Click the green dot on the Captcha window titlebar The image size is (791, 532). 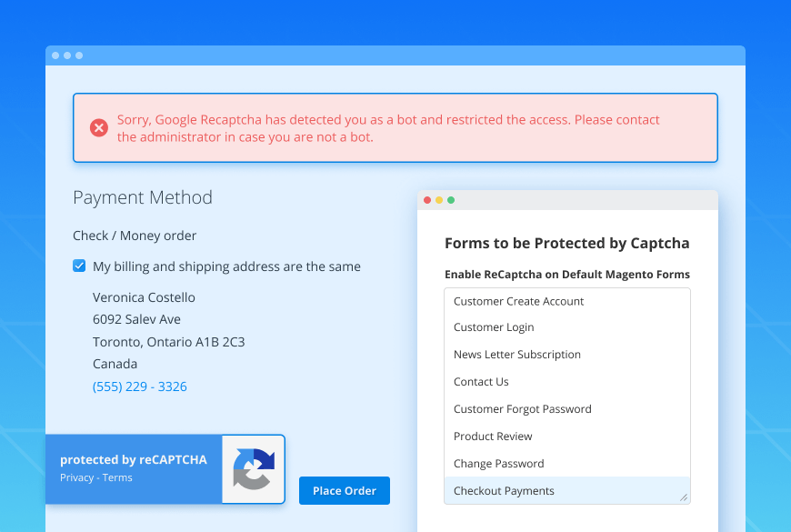(451, 199)
